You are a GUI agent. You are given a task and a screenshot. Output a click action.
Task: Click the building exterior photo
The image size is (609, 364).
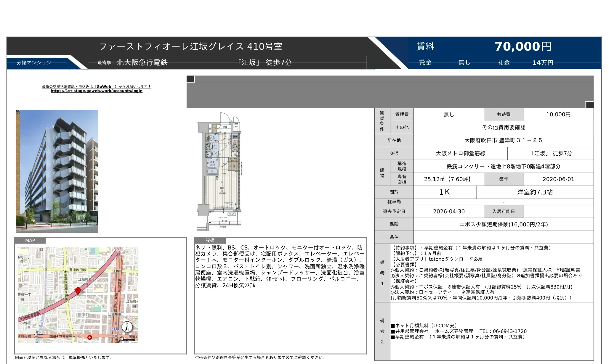click(57, 171)
